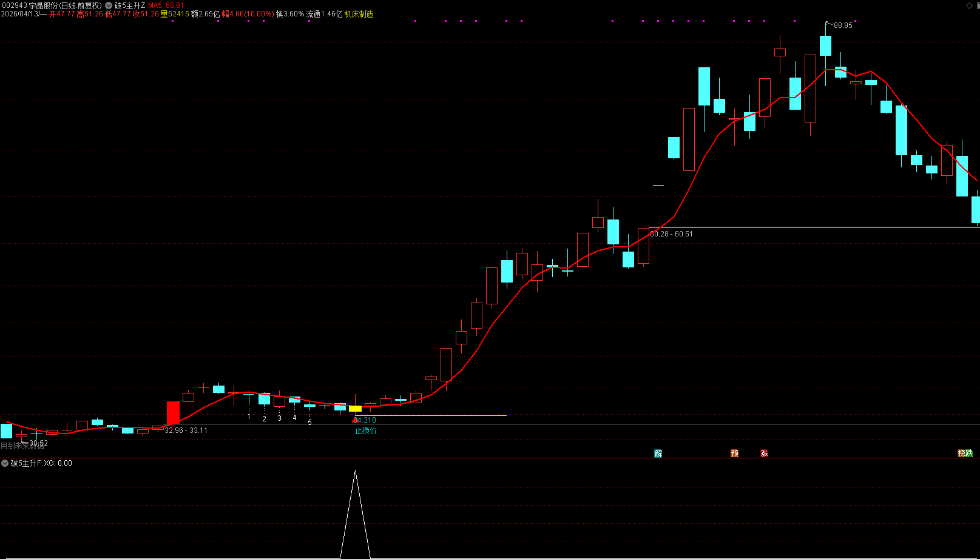The height and width of the screenshot is (559, 980).
Task: Click the 解 marker icon on the chart
Action: point(658,454)
